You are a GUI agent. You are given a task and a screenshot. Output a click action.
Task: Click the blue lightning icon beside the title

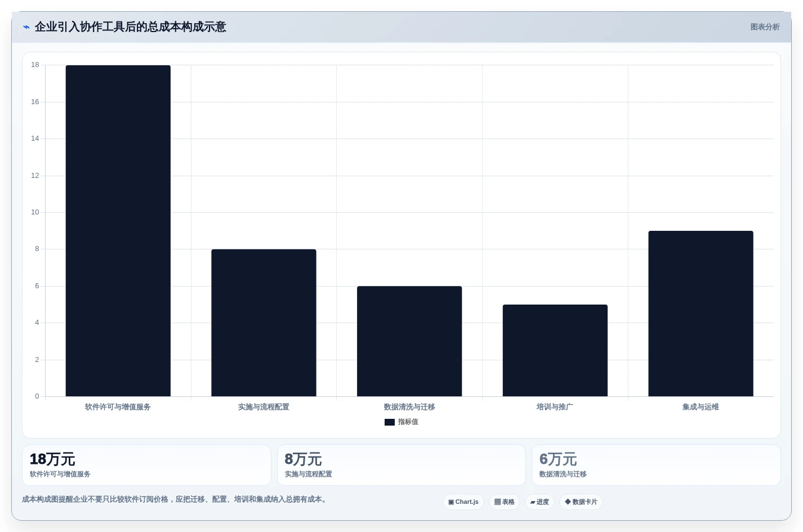point(26,27)
